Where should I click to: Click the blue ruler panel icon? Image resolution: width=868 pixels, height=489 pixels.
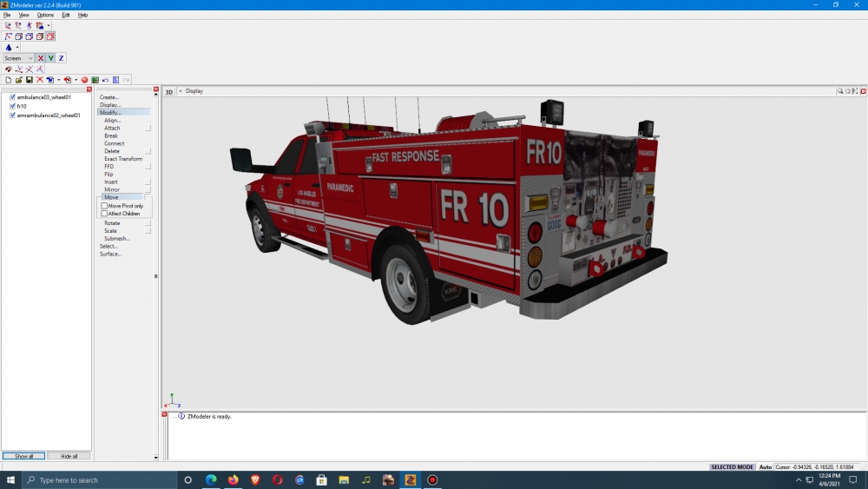[115, 80]
